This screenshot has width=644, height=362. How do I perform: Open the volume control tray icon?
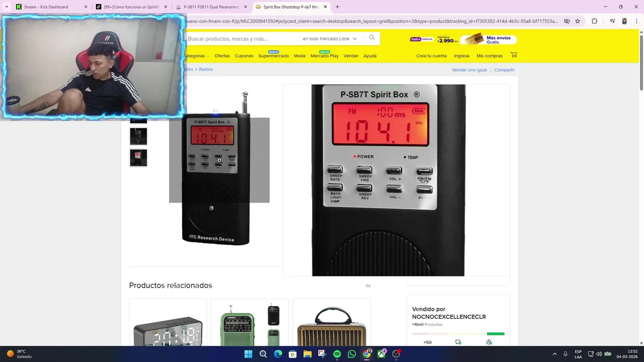tap(599, 354)
